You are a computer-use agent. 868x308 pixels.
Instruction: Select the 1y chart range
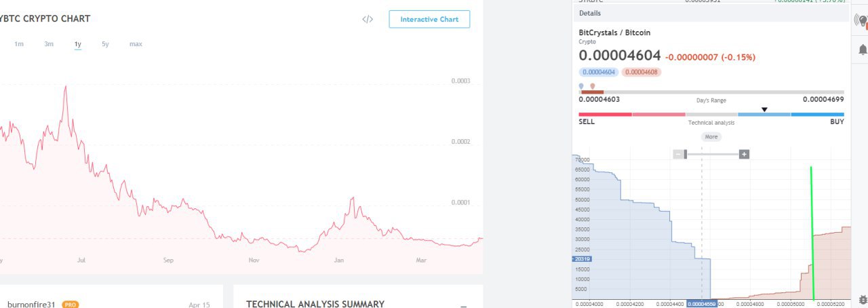point(78,44)
